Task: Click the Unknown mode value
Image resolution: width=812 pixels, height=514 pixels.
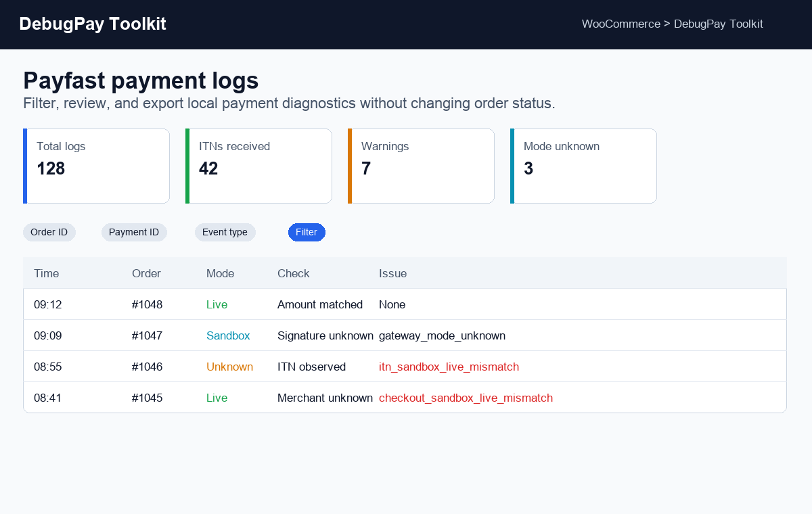Action: (x=230, y=367)
